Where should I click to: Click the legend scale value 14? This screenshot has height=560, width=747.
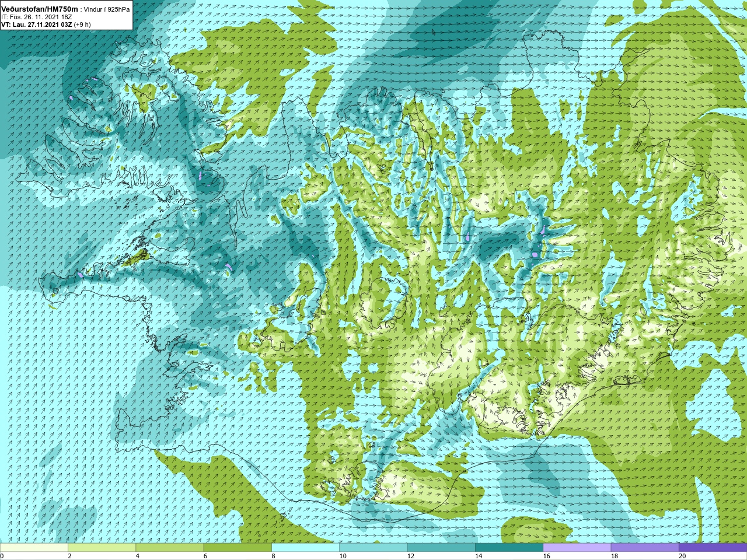(479, 556)
